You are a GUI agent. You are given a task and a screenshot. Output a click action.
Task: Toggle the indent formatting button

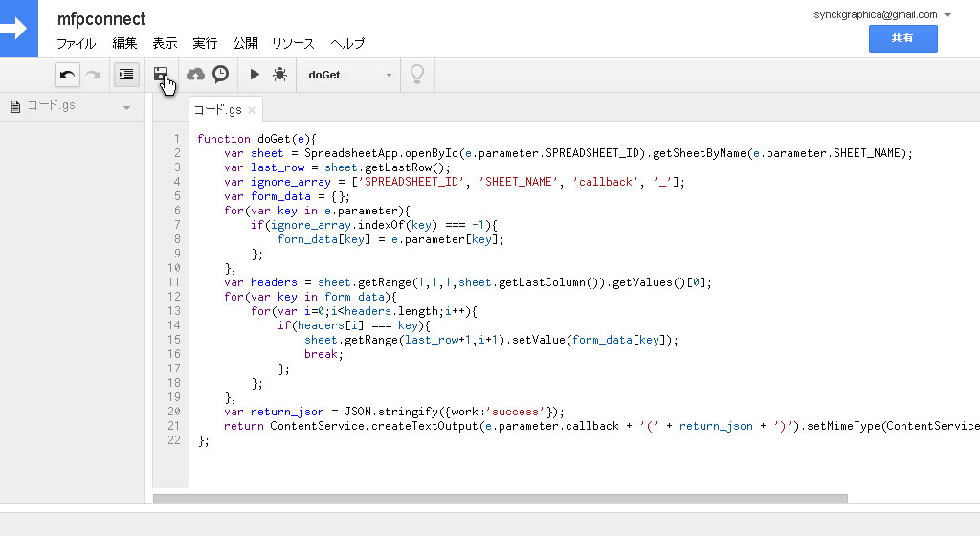125,75
